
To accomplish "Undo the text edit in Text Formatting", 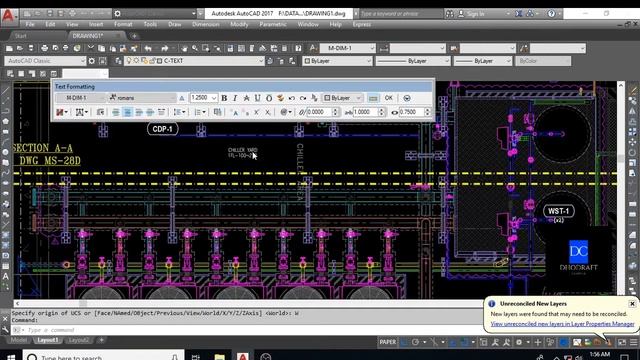I will coord(291,98).
